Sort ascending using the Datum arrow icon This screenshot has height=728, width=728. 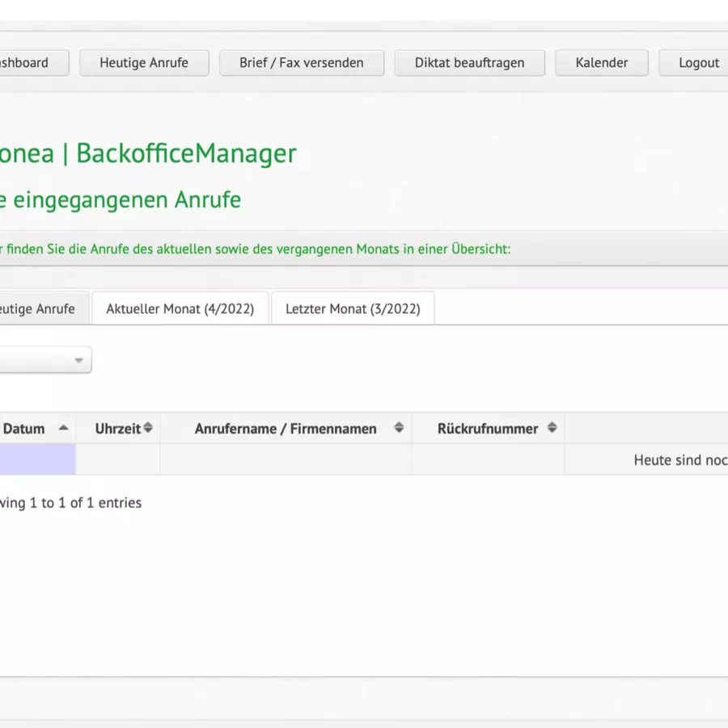[x=63, y=428]
